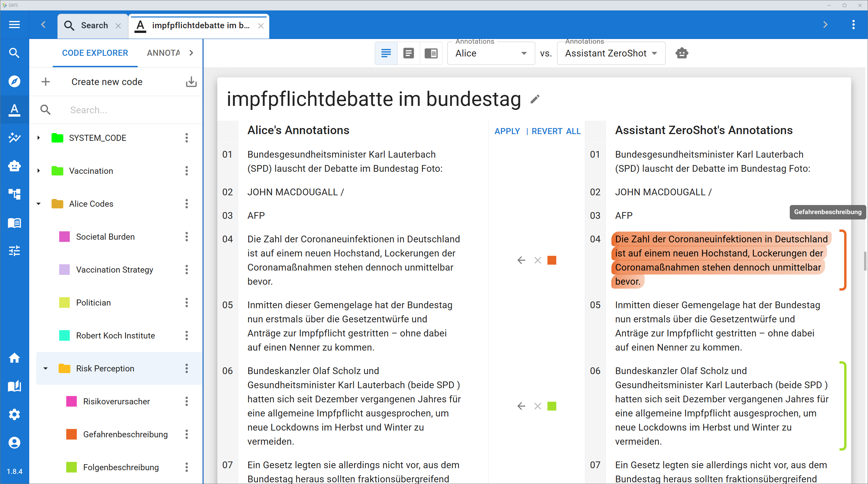The width and height of the screenshot is (868, 484).
Task: Select the side-by-side comparison view mode
Action: click(431, 53)
